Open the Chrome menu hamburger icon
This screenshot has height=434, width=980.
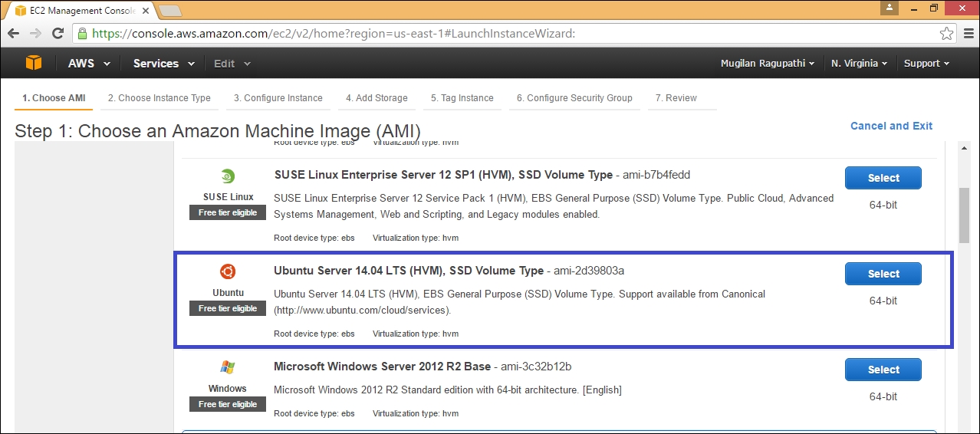[x=967, y=34]
